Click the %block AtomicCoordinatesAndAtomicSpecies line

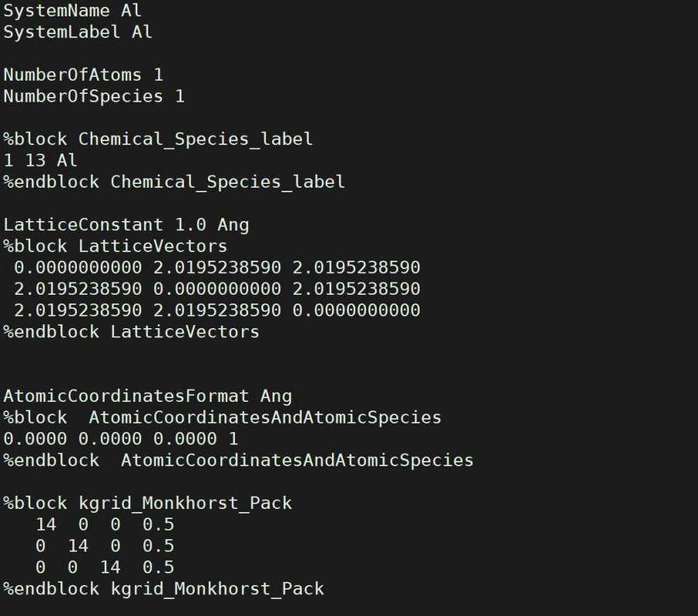coord(222,417)
